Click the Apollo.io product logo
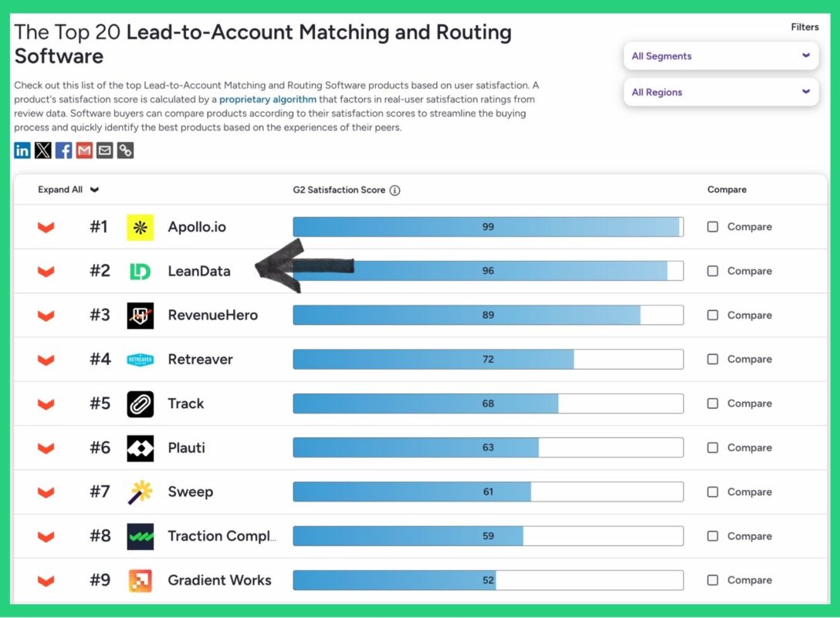The height and width of the screenshot is (618, 840). coord(141,226)
